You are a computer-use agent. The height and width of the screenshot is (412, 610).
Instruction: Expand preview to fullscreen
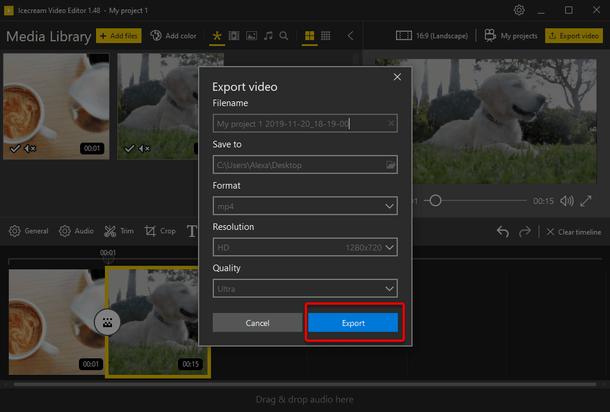(x=586, y=201)
